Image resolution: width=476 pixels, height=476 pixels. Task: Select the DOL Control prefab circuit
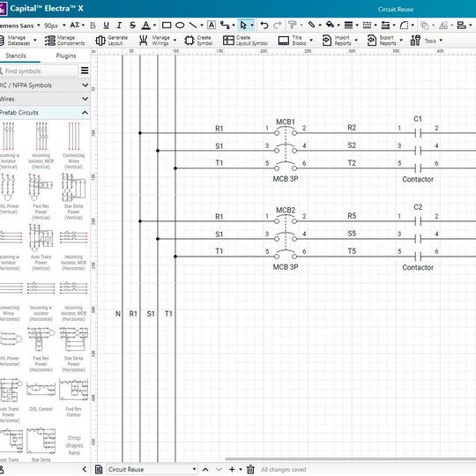click(41, 396)
